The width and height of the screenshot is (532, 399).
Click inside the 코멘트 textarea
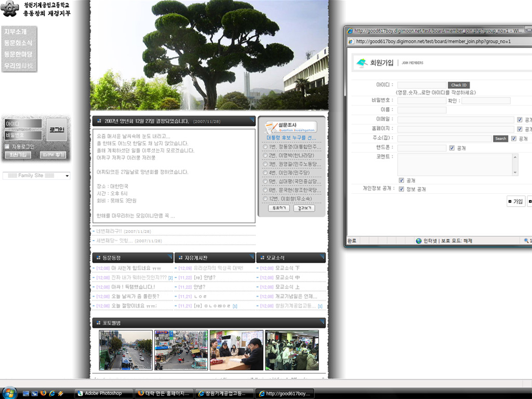(455, 165)
